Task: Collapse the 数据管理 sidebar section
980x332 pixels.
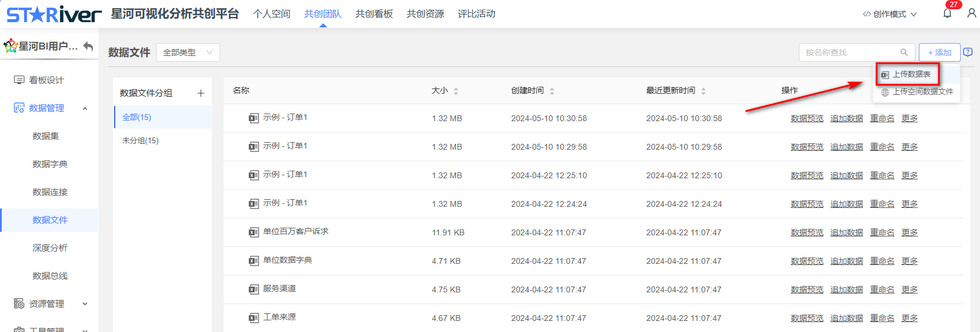Action: pos(85,108)
